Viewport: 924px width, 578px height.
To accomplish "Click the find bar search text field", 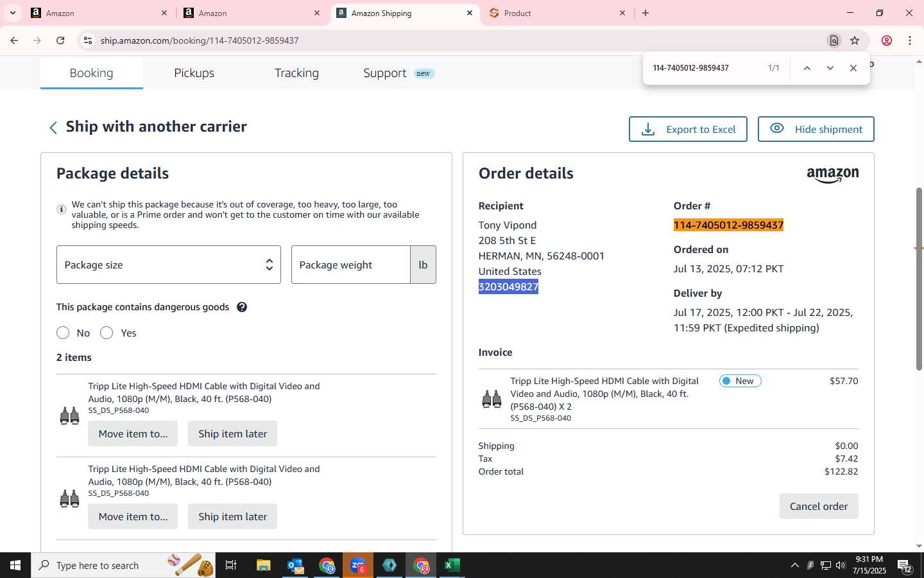I will tap(706, 68).
